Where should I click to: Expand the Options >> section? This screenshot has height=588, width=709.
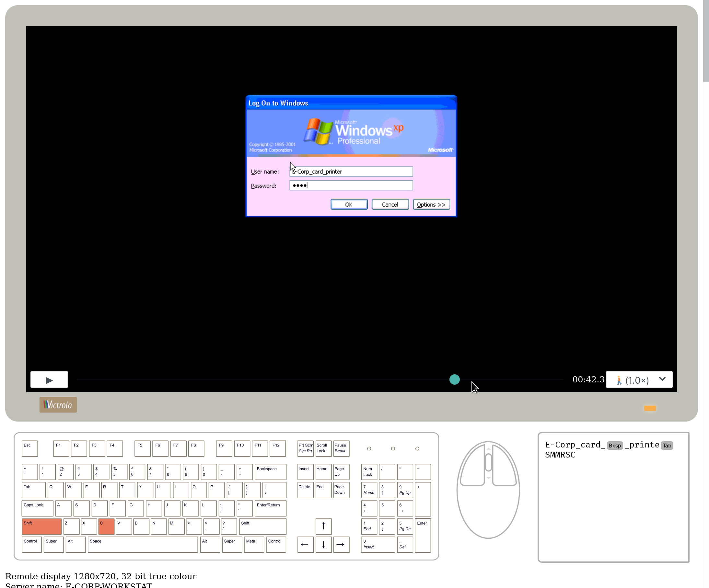pos(431,204)
